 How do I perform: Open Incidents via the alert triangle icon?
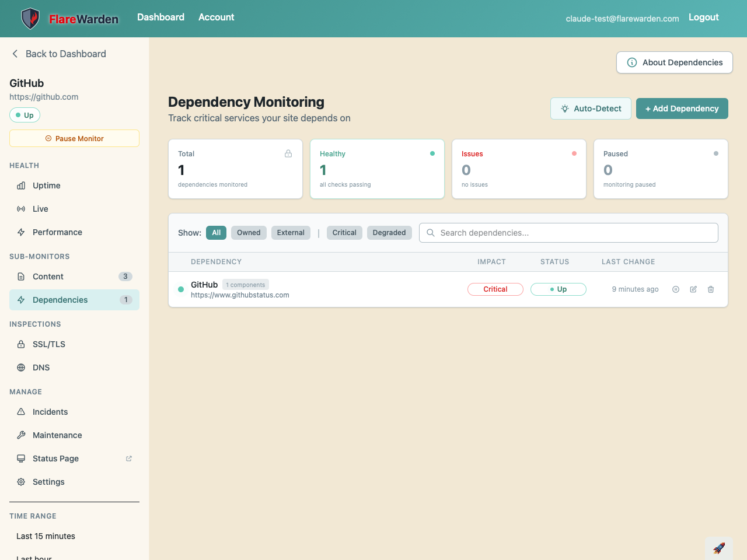coord(21,412)
